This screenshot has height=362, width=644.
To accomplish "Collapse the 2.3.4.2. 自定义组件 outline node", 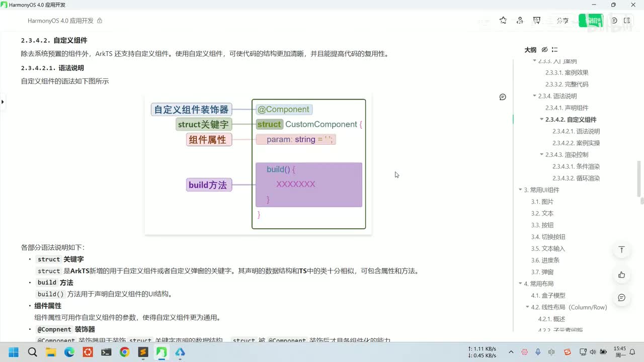I will (x=541, y=120).
